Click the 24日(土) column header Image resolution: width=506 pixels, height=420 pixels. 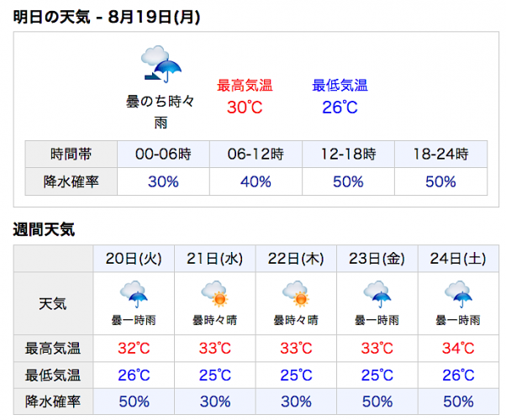tap(458, 259)
